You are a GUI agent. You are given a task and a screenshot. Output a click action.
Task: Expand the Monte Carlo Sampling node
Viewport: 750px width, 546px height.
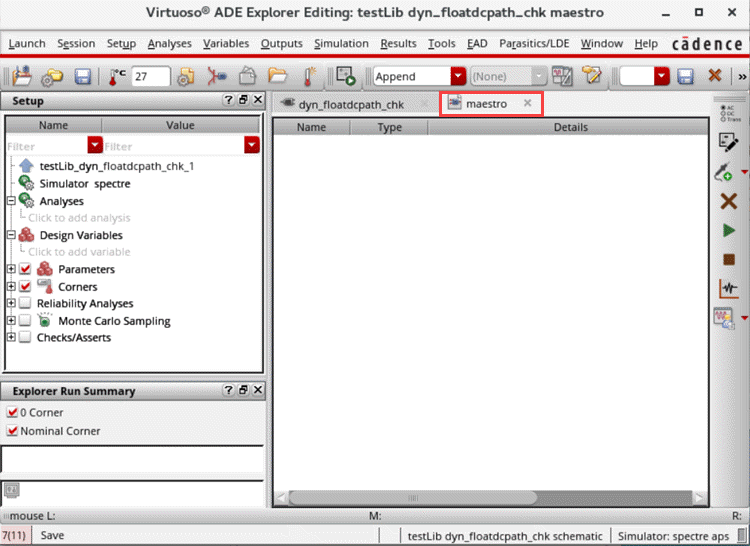(x=11, y=320)
